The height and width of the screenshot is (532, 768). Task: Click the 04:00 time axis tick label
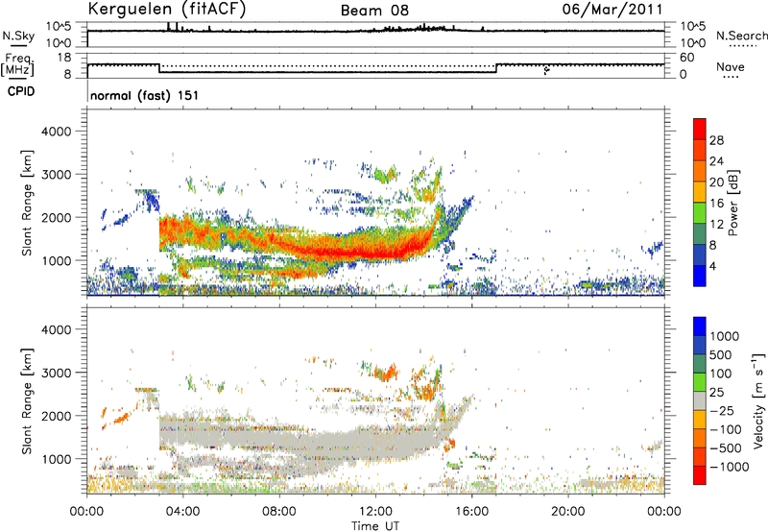point(182,512)
